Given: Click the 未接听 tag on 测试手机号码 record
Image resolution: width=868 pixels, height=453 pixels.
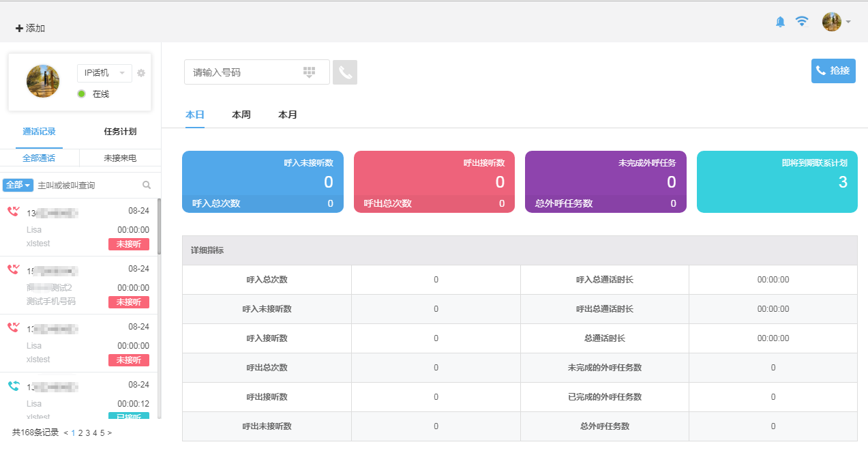Looking at the screenshot, I should pos(129,302).
